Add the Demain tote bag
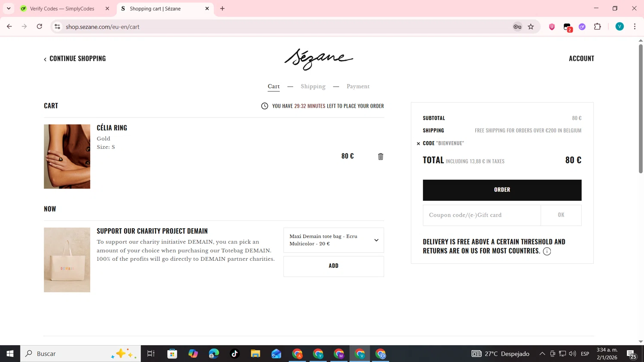 click(x=334, y=266)
